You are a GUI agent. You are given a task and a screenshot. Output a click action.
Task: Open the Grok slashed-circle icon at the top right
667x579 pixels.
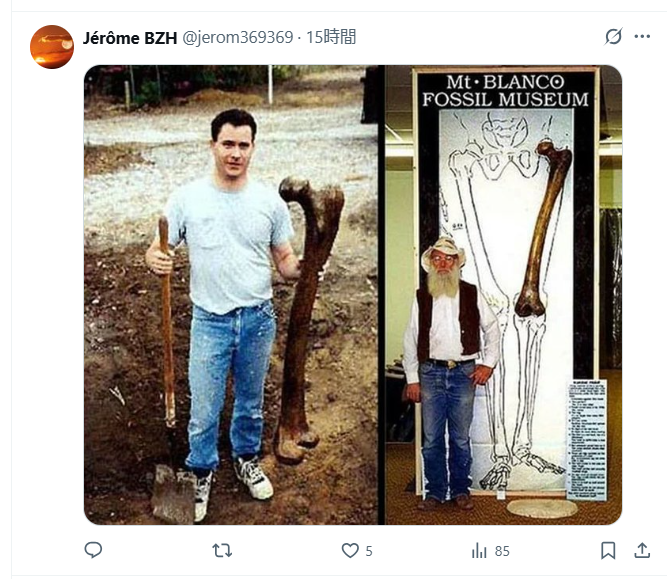click(614, 37)
